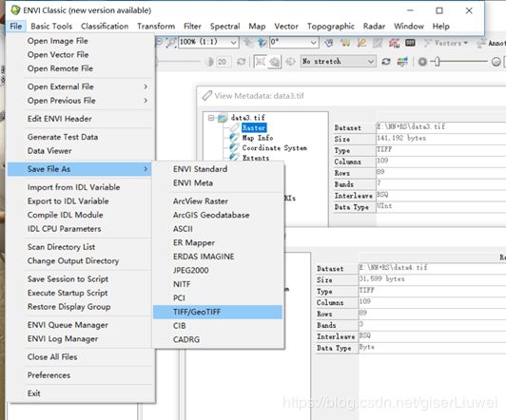Open the spectral profile tool icon
This screenshot has height=420, width=506.
(345, 43)
